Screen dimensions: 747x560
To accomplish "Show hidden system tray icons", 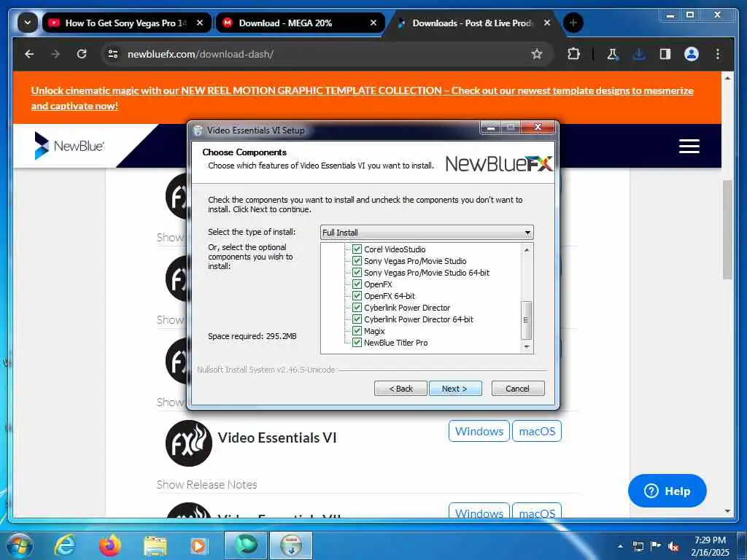I will click(620, 546).
